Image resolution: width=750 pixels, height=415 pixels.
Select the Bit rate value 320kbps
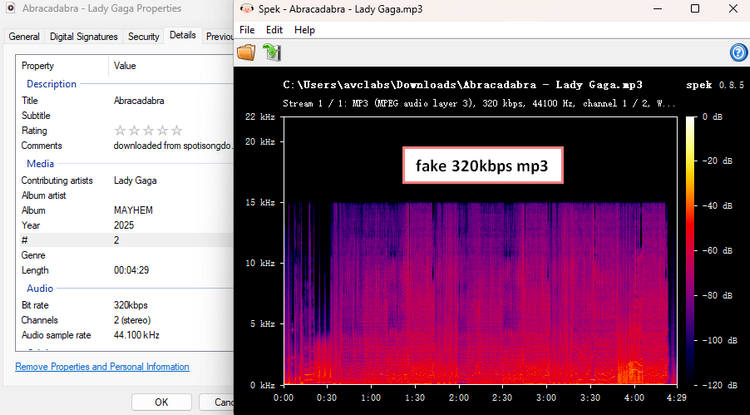coord(131,305)
